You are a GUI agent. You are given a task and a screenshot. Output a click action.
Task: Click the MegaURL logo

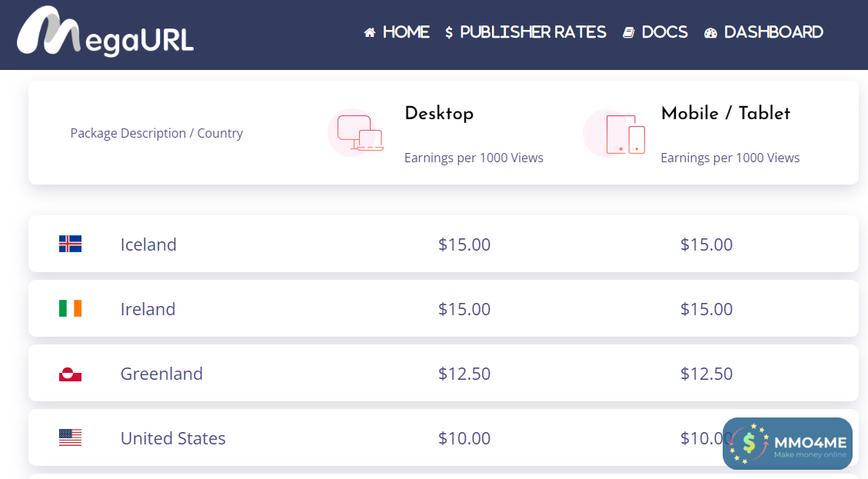(105, 33)
